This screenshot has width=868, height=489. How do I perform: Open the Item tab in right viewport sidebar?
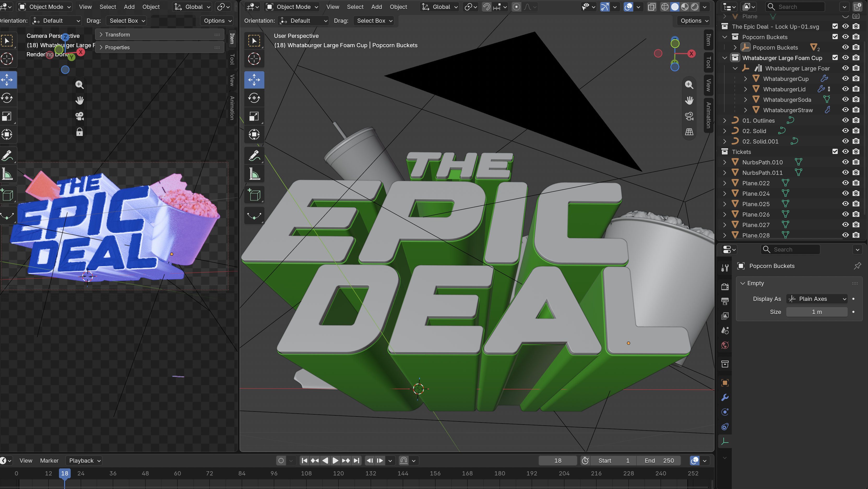[708, 39]
